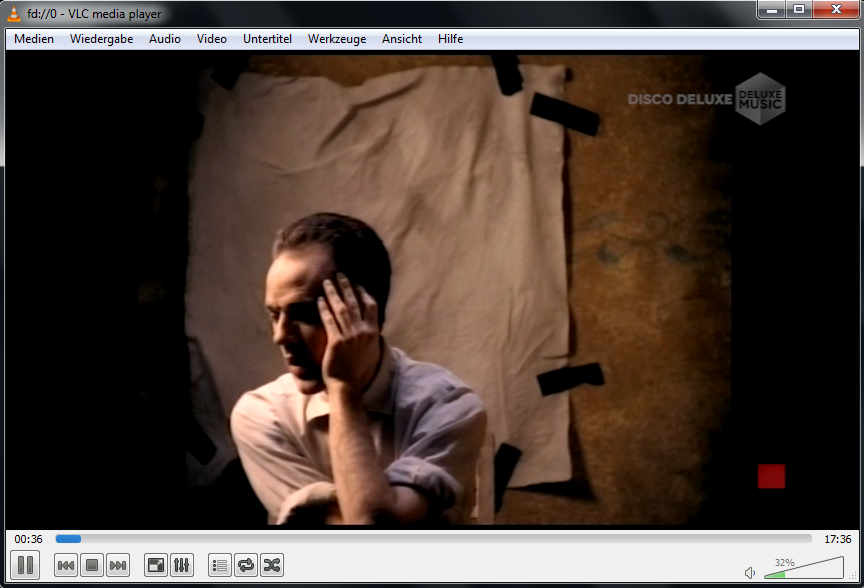Pause the video playback

pyautogui.click(x=25, y=565)
